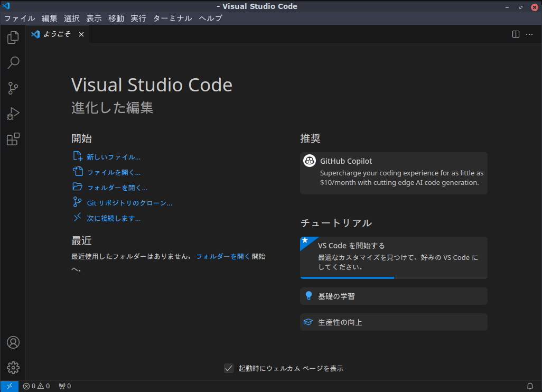Open the Search view in activity bar

[x=13, y=62]
